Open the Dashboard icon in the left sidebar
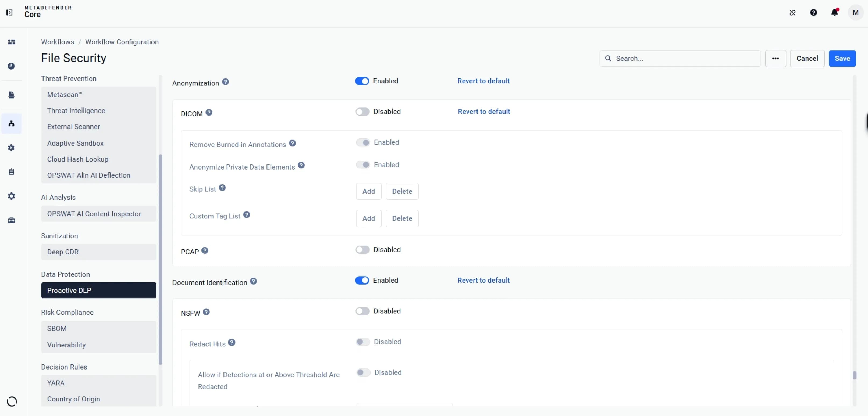The height and width of the screenshot is (416, 868). point(12,42)
